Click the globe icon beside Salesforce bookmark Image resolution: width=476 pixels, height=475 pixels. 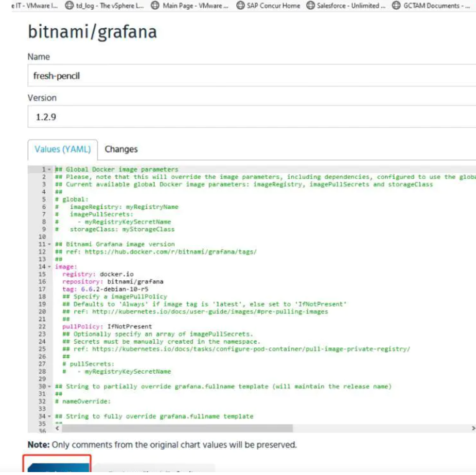[310, 5]
